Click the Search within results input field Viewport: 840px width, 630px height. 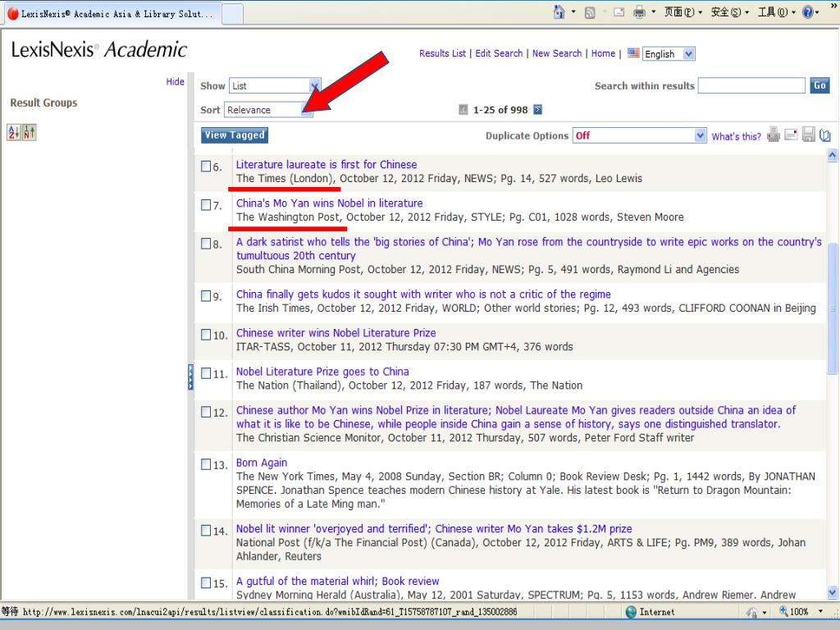pos(751,85)
